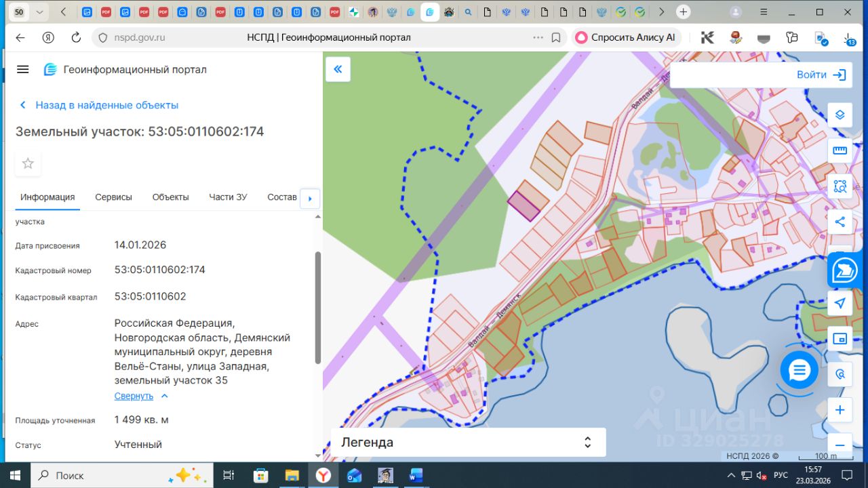Open the Объекты tab
The height and width of the screenshot is (488, 868).
(x=170, y=197)
